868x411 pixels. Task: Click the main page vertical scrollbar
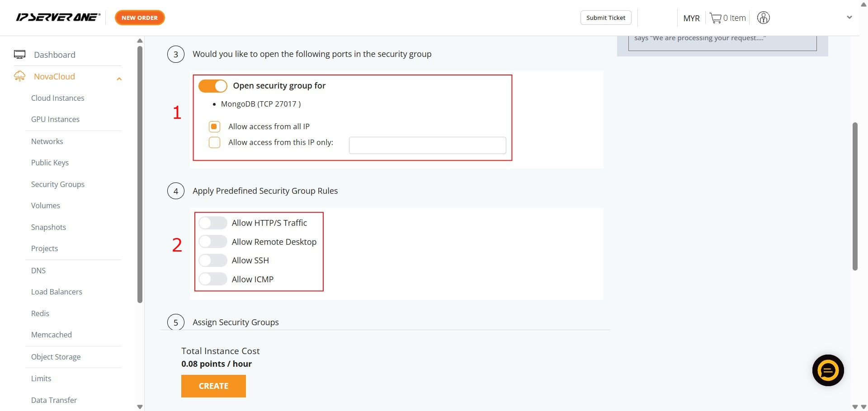pos(855,196)
